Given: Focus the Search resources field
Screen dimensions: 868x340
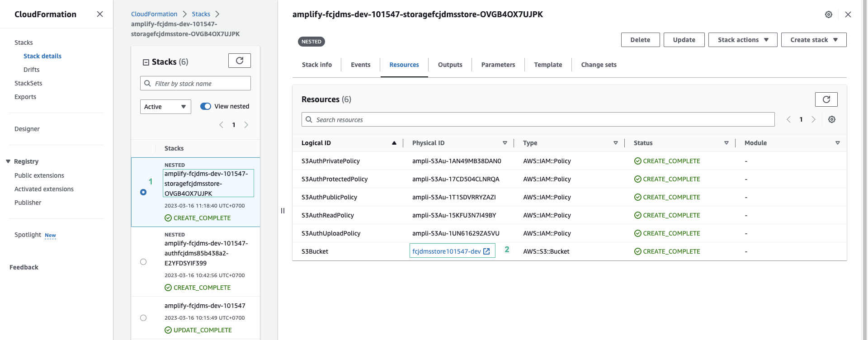Looking at the screenshot, I should pos(538,119).
